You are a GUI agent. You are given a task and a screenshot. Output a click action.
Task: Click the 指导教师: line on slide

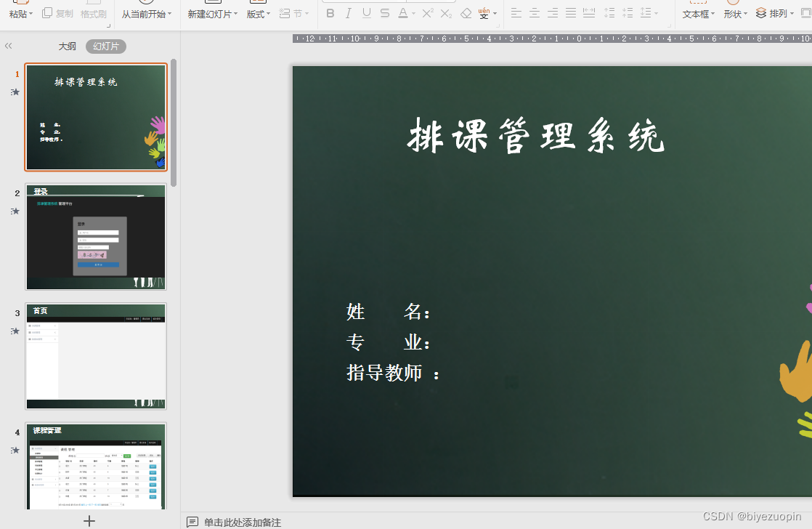(393, 373)
